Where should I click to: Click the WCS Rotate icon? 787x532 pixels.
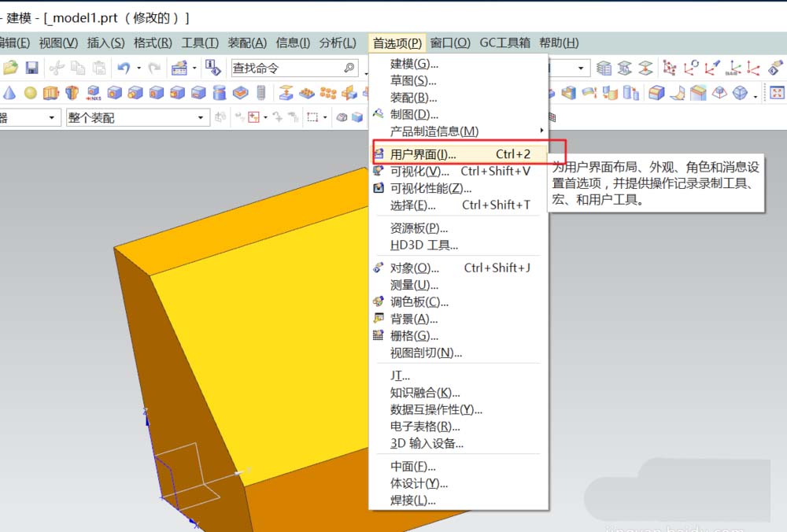tap(691, 68)
